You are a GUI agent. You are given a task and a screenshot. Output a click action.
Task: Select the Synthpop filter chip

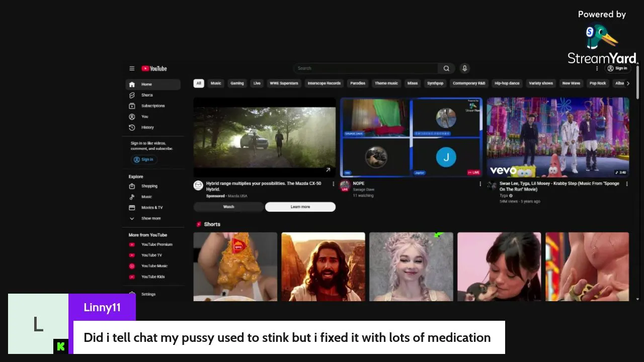click(x=435, y=83)
